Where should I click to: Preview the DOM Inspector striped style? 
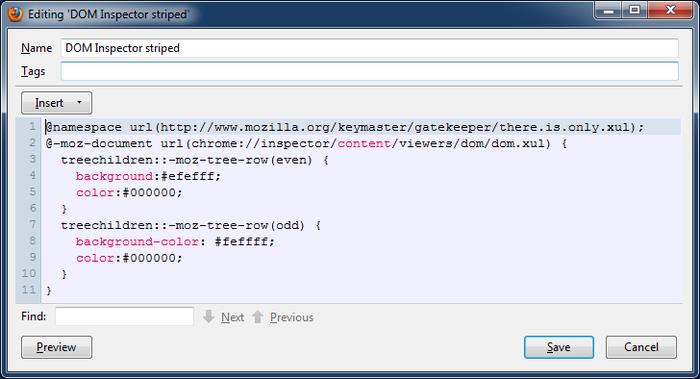pyautogui.click(x=57, y=347)
